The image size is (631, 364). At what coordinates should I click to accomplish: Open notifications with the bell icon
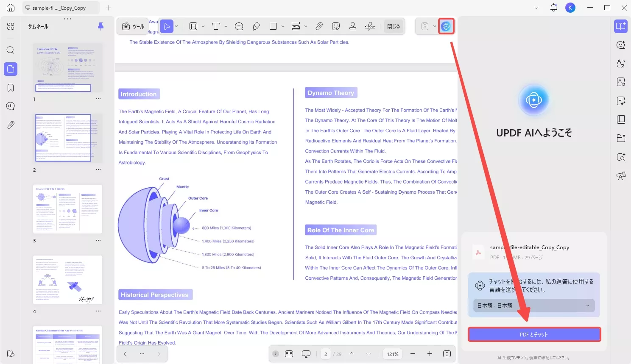pyautogui.click(x=553, y=8)
